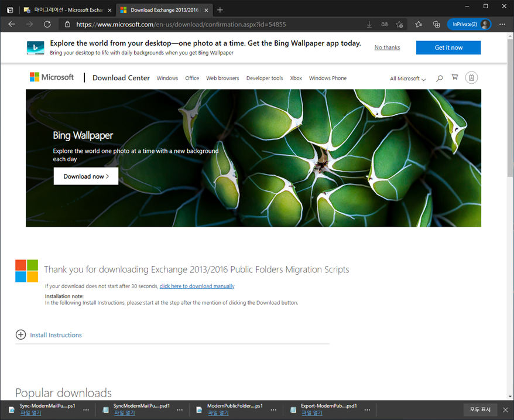Click the Get it now button

[448, 47]
